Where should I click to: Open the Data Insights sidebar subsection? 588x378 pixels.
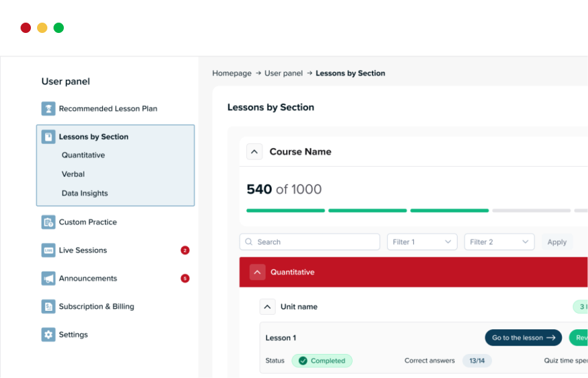tap(85, 193)
